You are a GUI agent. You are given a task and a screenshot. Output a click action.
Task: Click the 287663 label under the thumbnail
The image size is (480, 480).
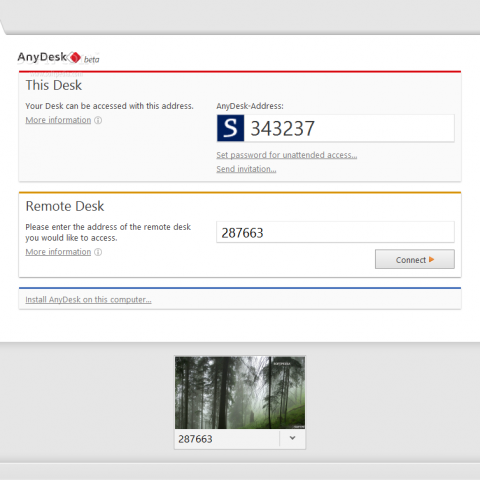pos(195,439)
